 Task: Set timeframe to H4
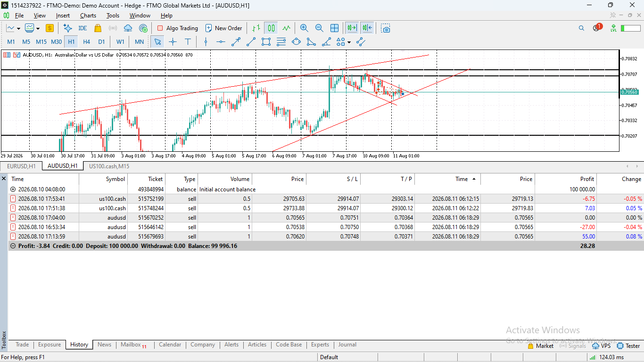point(86,42)
